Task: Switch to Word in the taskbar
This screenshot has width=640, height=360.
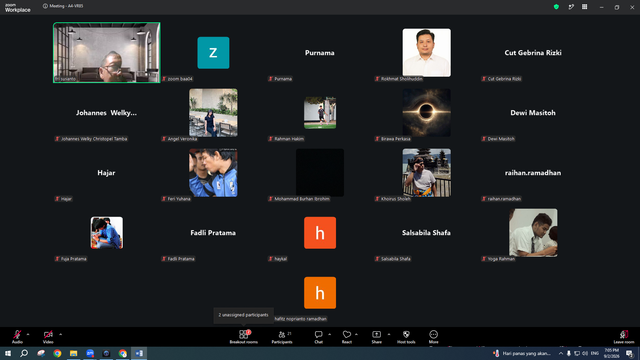Action: point(139,353)
